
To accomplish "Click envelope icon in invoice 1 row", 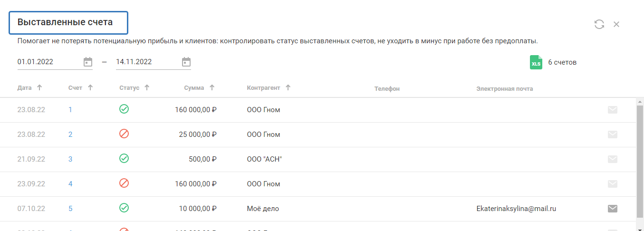I will pos(613,110).
